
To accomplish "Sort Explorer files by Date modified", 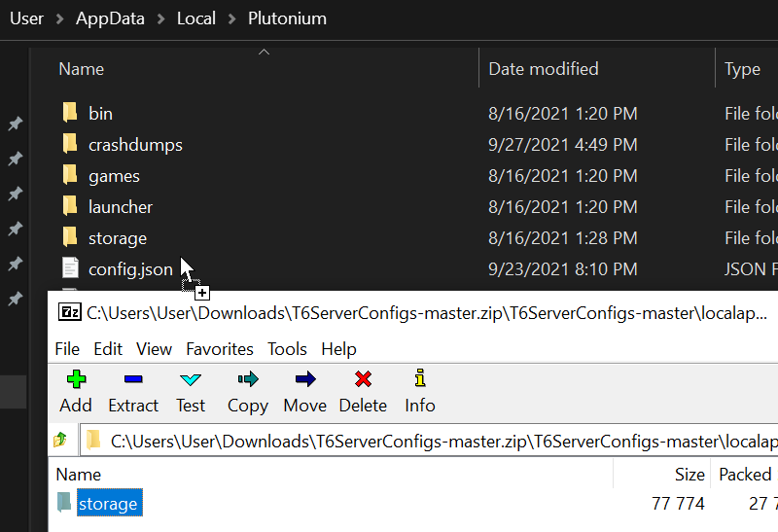I will (543, 69).
